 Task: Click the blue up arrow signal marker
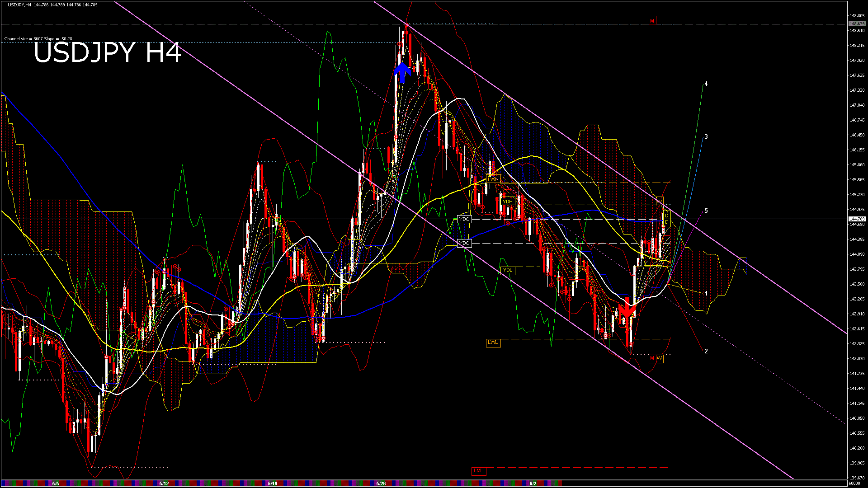pos(402,72)
